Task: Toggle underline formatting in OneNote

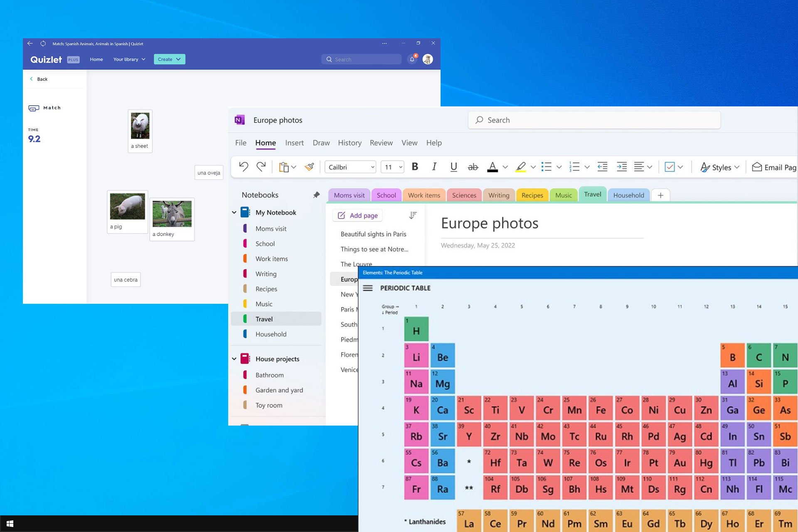Action: 453,167
